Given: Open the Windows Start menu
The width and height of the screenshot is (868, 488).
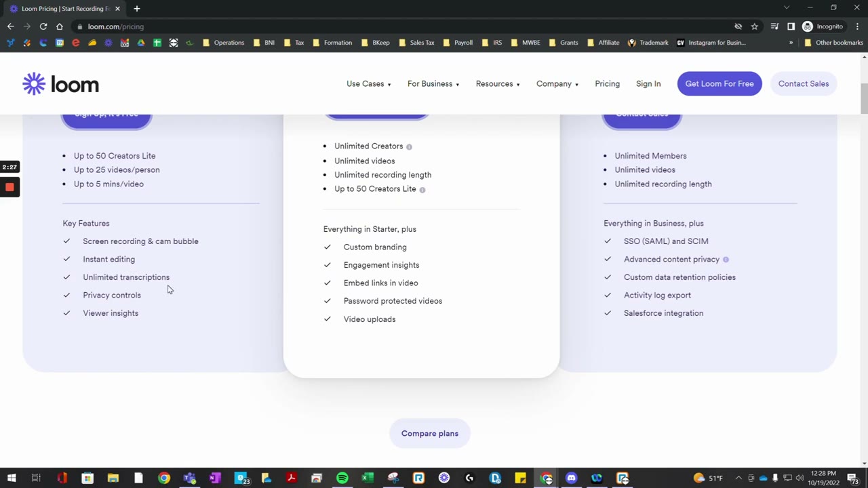Looking at the screenshot, I should (x=12, y=479).
